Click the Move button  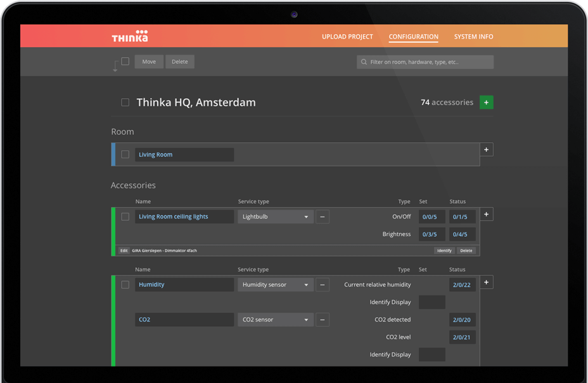tap(149, 62)
